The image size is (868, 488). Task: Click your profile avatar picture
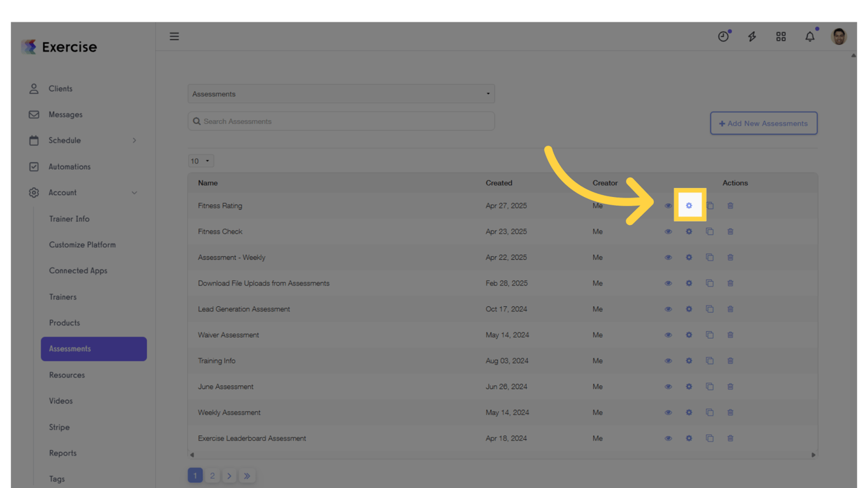[x=839, y=36]
